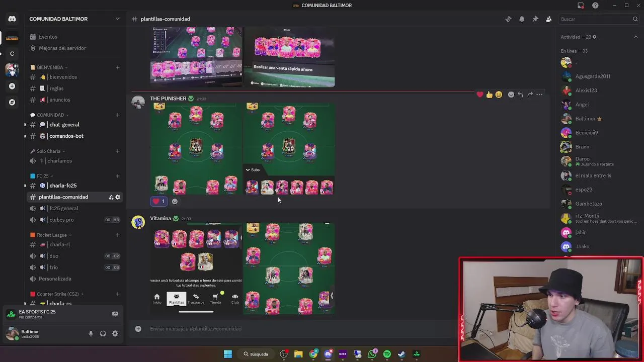
Task: Click the search magnifier icon
Action: (x=635, y=19)
